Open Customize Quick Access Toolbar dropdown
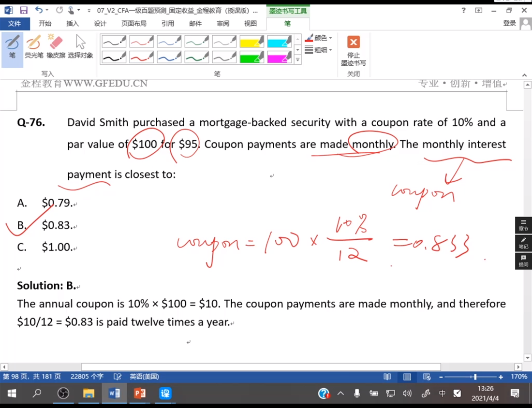 coord(89,11)
